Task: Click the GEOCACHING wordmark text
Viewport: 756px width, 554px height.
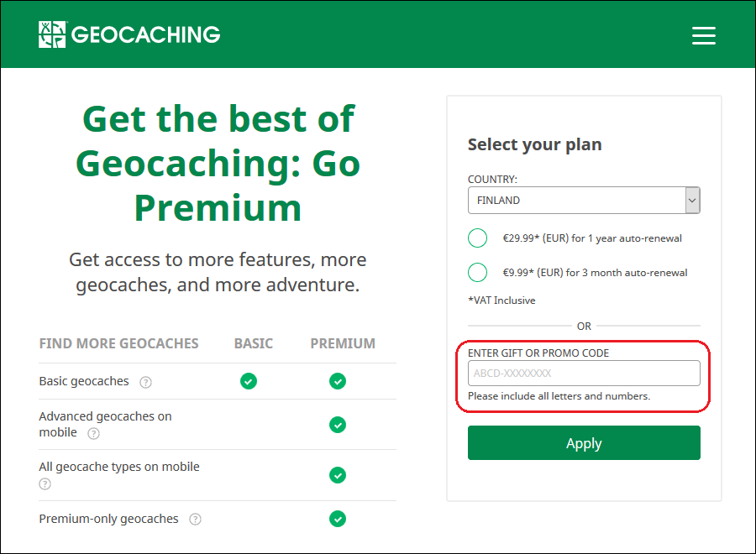Action: (145, 34)
